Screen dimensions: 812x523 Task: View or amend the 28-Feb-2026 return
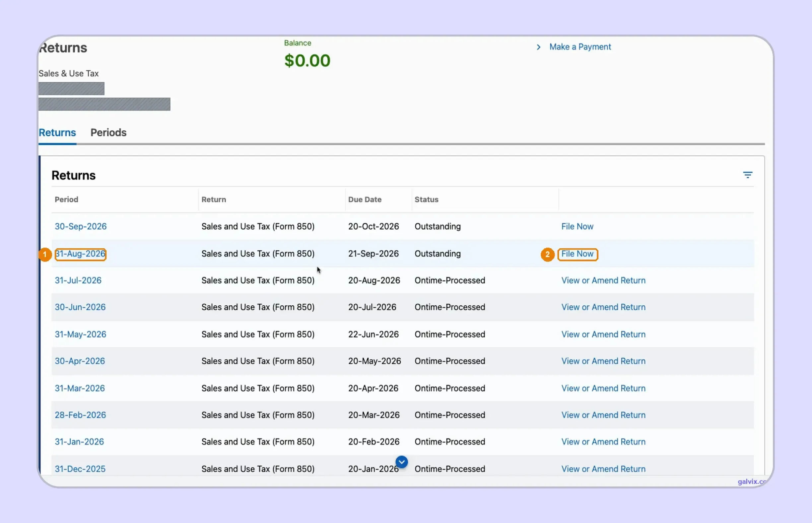(x=603, y=415)
